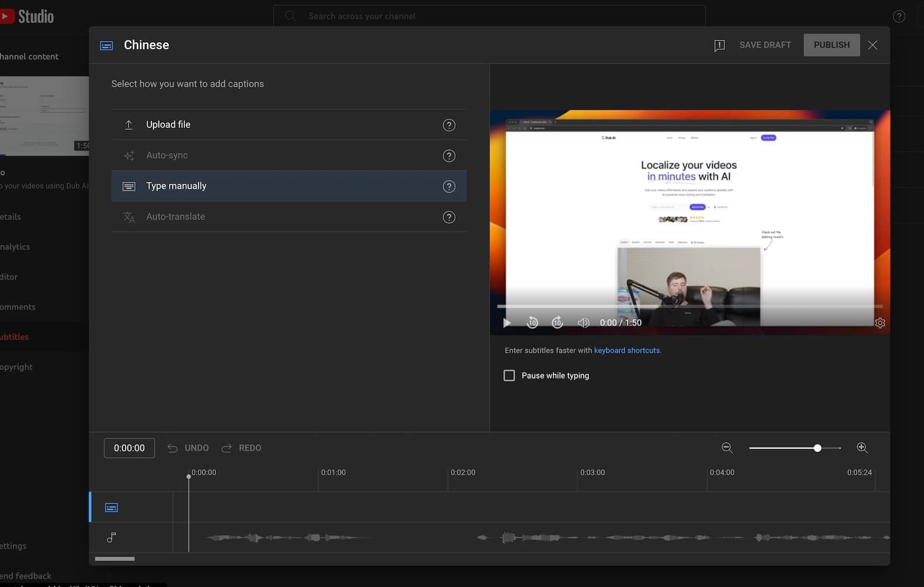Click the UNDO text button
Viewport: 924px width, 587px height.
point(197,448)
